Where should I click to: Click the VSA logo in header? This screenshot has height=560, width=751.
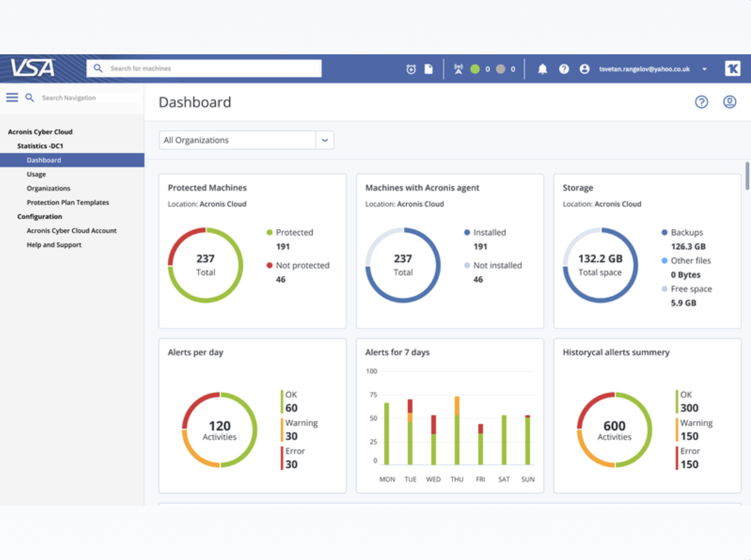[32, 68]
